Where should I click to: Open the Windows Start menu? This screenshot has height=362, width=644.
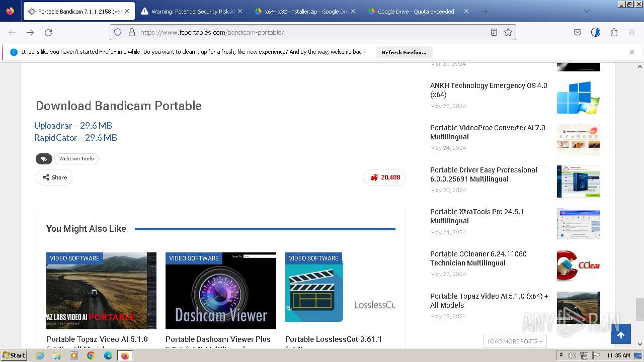click(14, 355)
